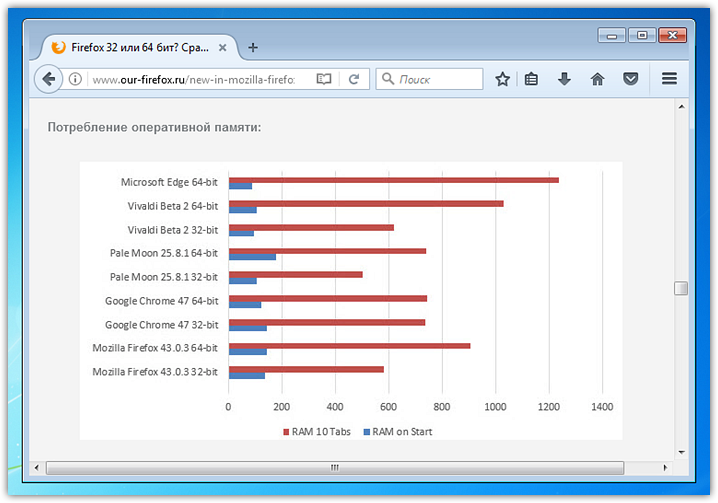Screen dimensions: 718x503
Task: Open the site information icon
Action: tap(75, 79)
